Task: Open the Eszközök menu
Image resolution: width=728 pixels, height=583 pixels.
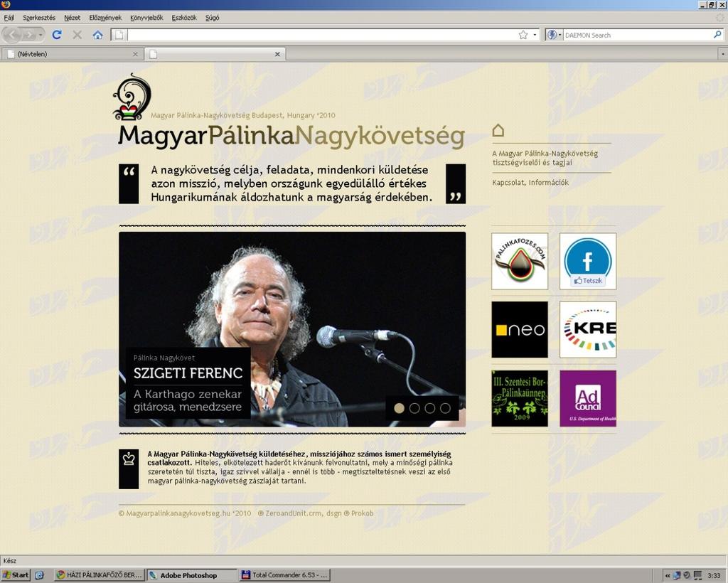Action: click(x=184, y=18)
